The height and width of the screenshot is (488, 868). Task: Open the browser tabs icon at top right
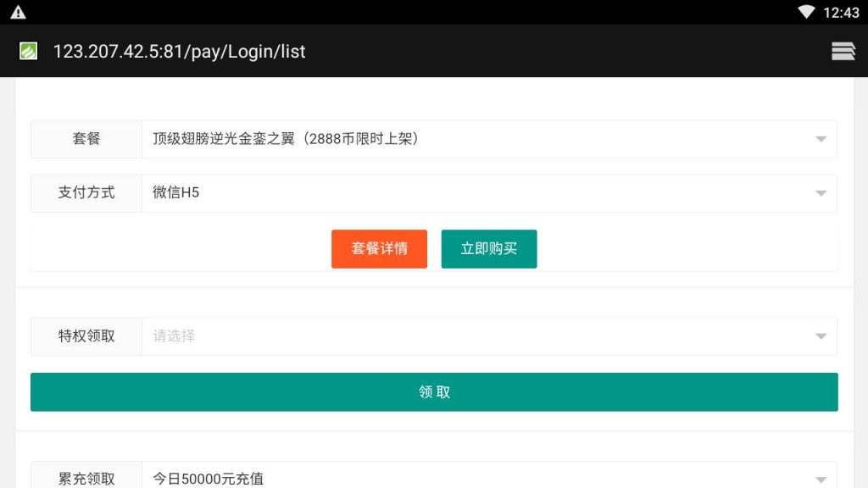[x=843, y=51]
